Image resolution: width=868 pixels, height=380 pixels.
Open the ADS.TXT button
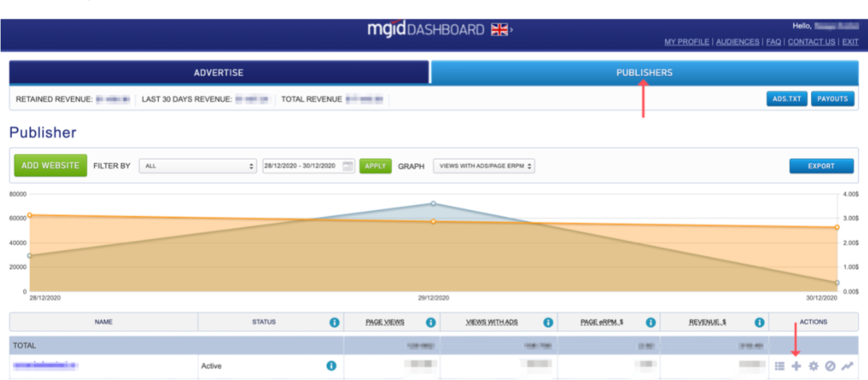point(786,99)
